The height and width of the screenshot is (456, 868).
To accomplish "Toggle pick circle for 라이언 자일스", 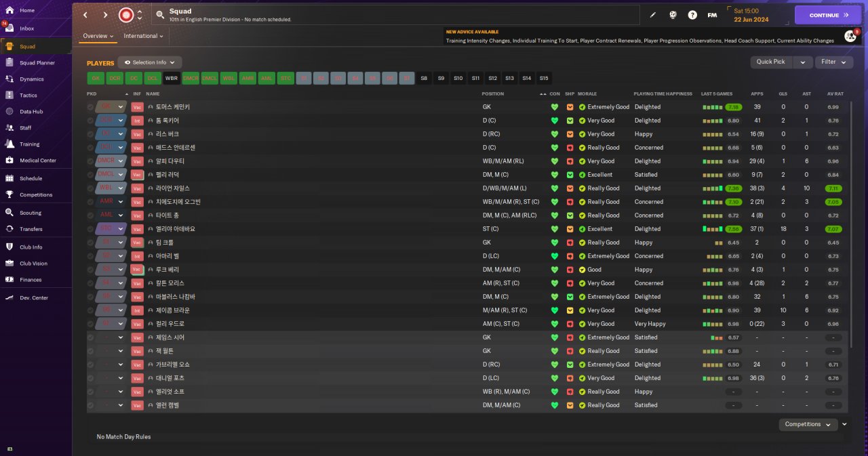I will pos(91,188).
